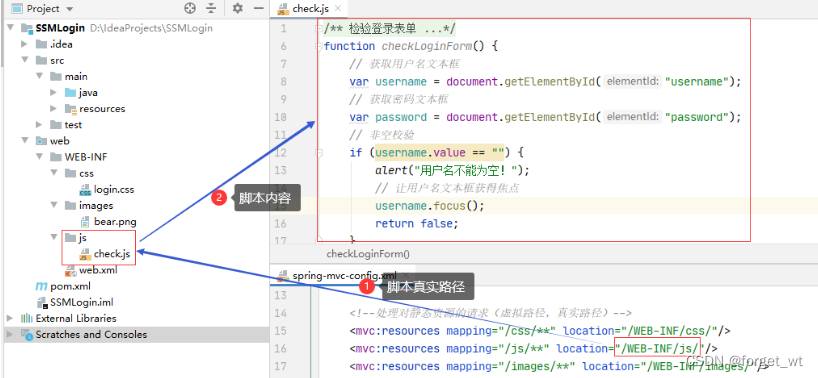Viewport: 818px width, 378px height.
Task: Collapse the web folder arrow
Action: pyautogui.click(x=24, y=141)
